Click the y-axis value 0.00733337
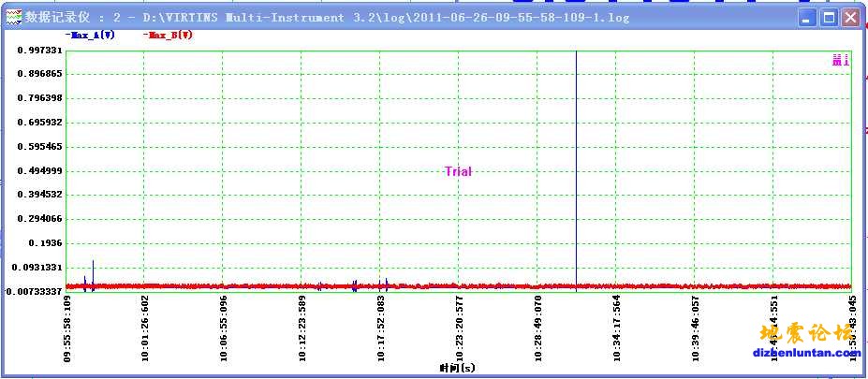Image resolution: width=868 pixels, height=379 pixels. 35,291
